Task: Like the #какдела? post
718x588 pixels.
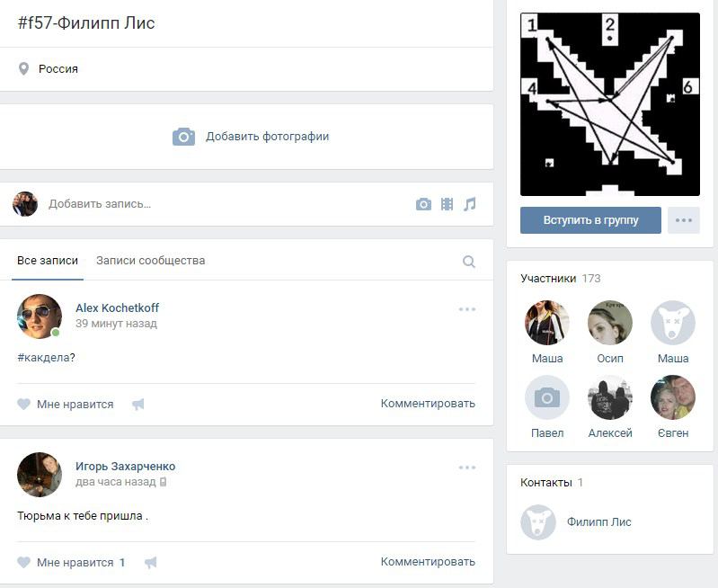Action: 65,404
